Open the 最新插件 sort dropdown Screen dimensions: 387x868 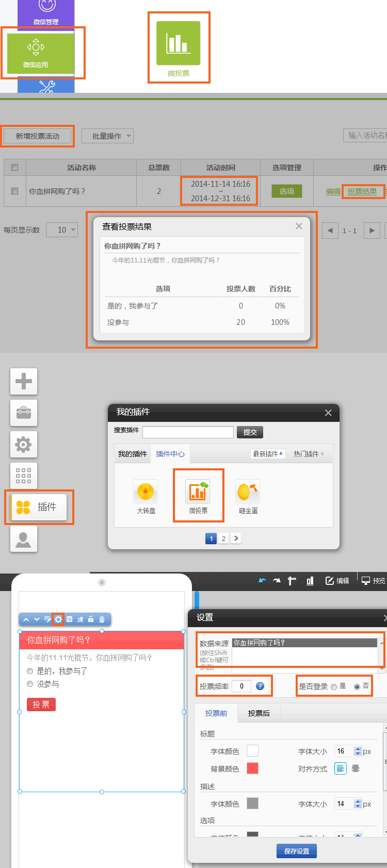point(267,454)
